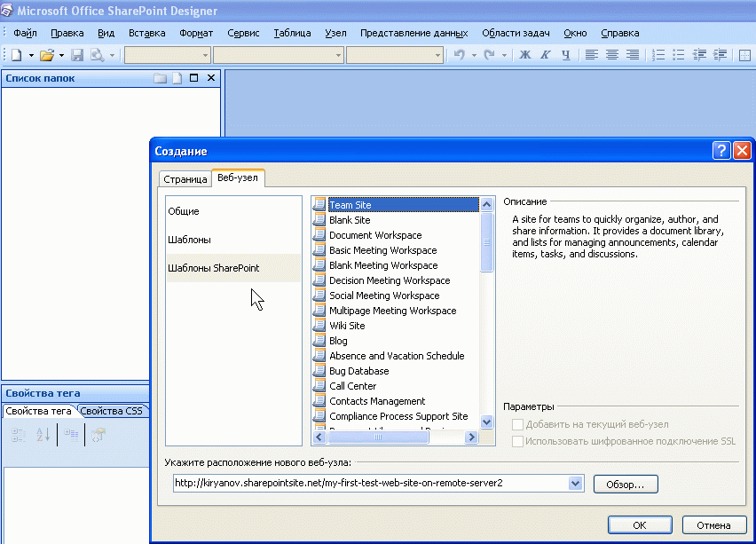This screenshot has width=756, height=544.
Task: Open the web site location URL dropdown
Action: (x=575, y=484)
